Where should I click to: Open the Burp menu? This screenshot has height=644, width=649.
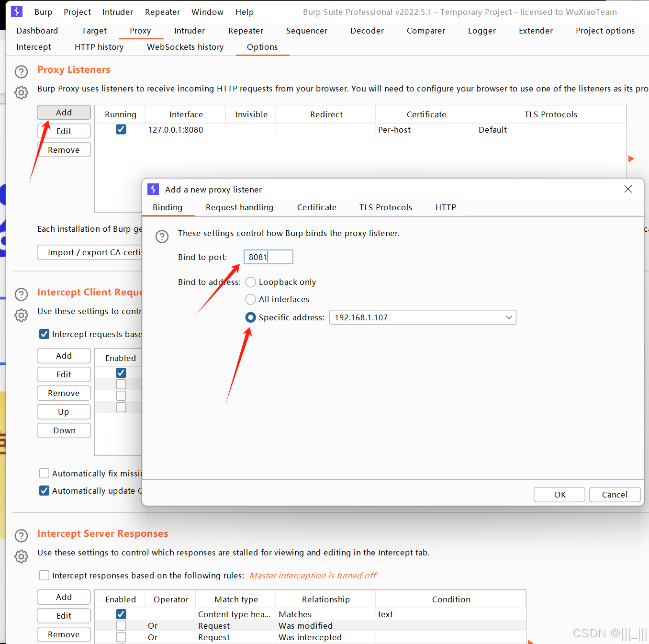(x=43, y=12)
